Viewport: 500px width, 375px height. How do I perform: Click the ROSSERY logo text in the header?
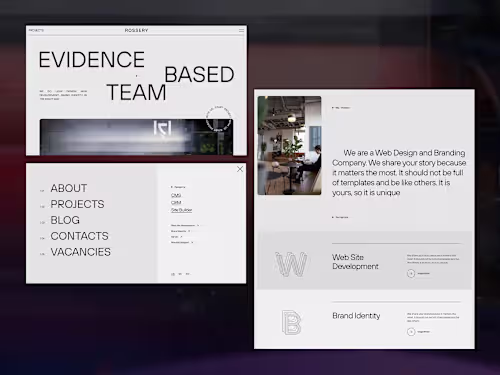point(136,30)
